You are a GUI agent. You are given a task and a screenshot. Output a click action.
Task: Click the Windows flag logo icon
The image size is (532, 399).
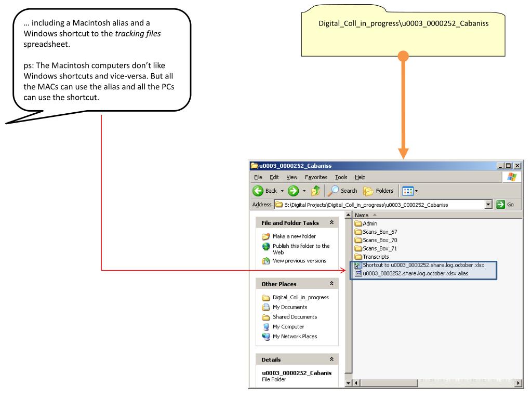click(x=512, y=177)
